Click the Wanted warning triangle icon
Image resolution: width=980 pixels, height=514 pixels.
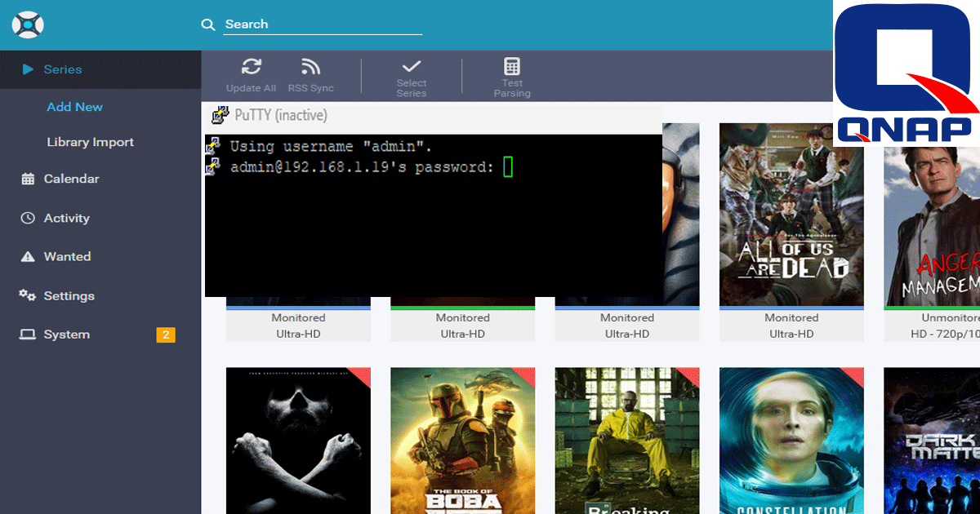pyautogui.click(x=28, y=256)
